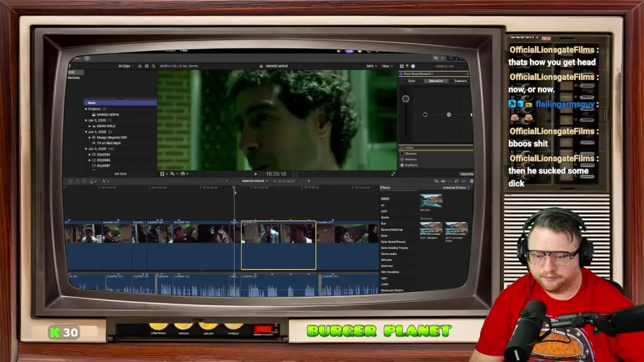
Task: Select the Blur effects category
Action: 383,223
